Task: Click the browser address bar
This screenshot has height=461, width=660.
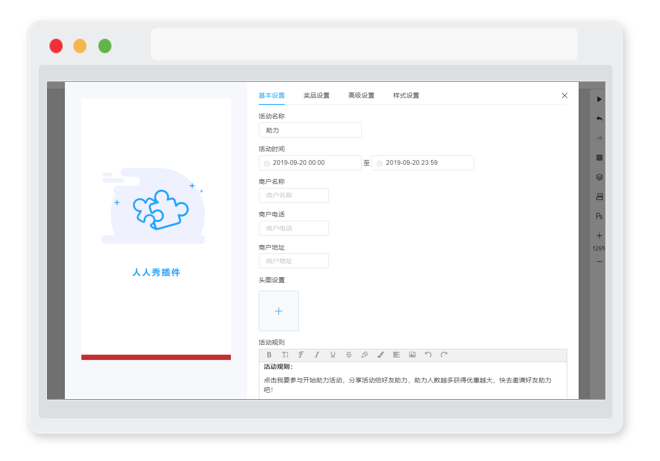Action: [x=365, y=44]
